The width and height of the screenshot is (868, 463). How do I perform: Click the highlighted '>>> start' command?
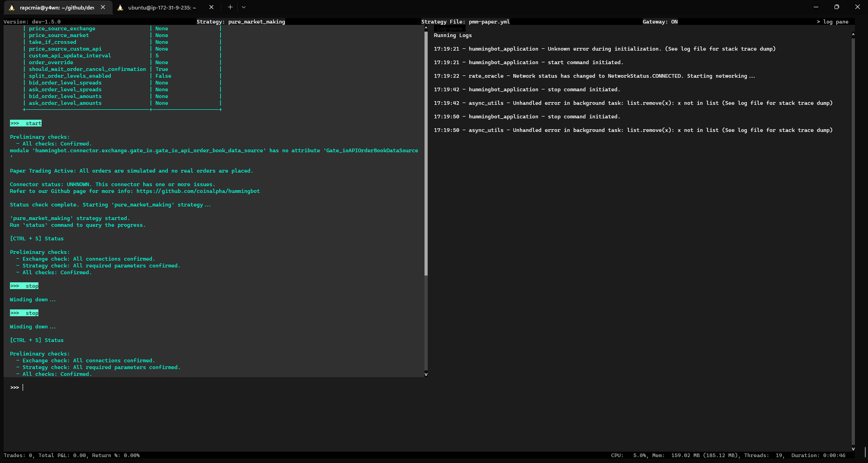pyautogui.click(x=26, y=123)
